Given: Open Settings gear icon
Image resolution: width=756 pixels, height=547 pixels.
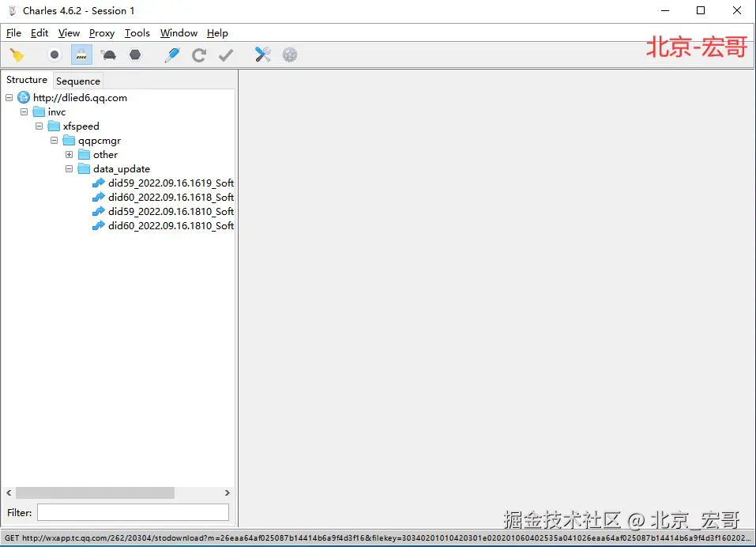Looking at the screenshot, I should click(290, 55).
